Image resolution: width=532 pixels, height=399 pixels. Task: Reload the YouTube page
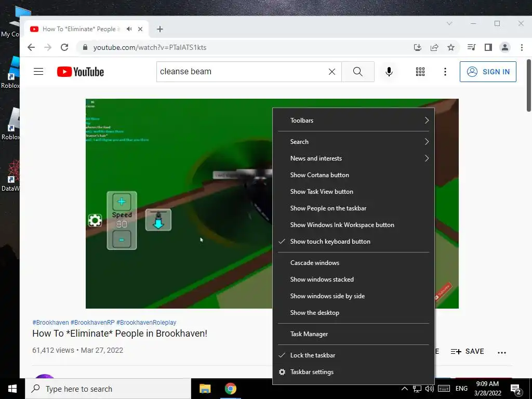(x=64, y=47)
